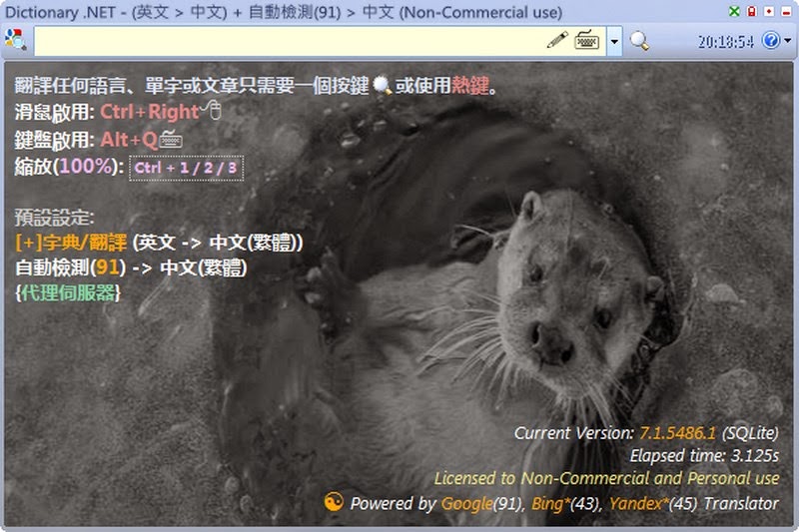799x532 pixels.
Task: Click the orange yin-yang icon near Powered by
Action: coord(334,502)
